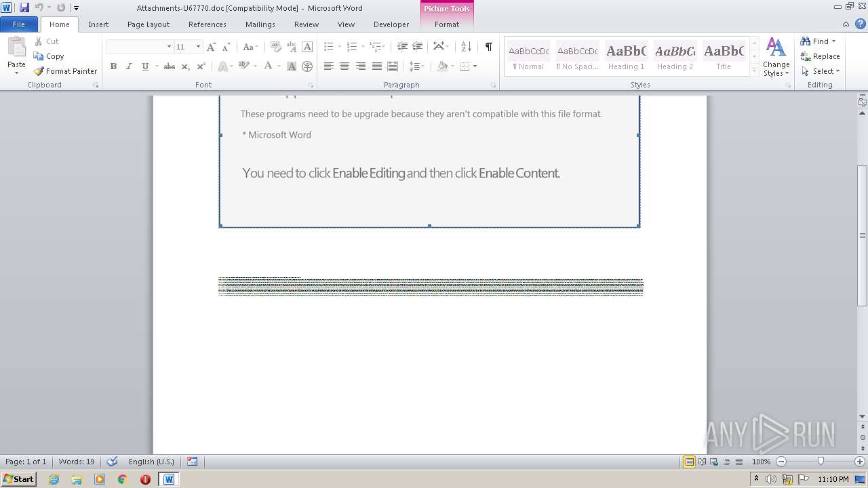Open the File tab

pyautogui.click(x=19, y=24)
